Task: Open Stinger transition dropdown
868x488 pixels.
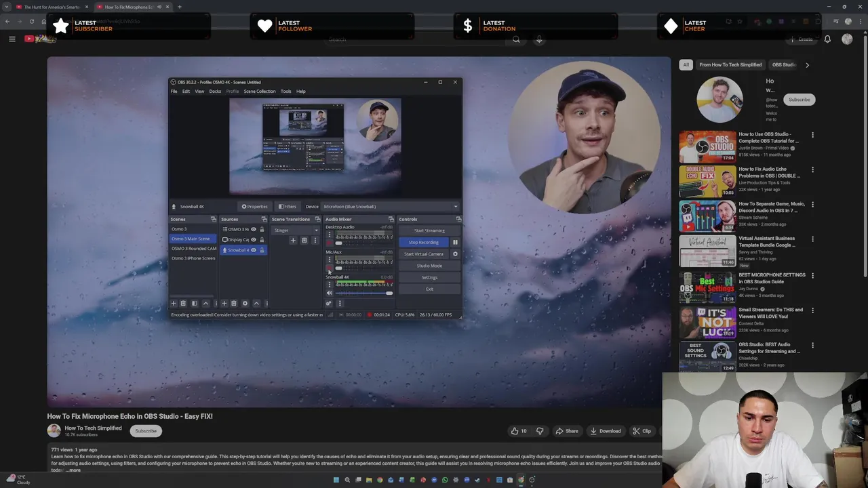Action: pos(296,230)
